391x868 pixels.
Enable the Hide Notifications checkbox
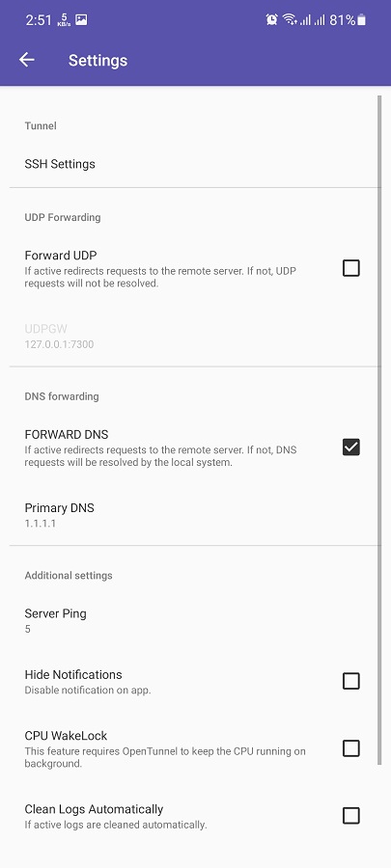click(x=351, y=681)
